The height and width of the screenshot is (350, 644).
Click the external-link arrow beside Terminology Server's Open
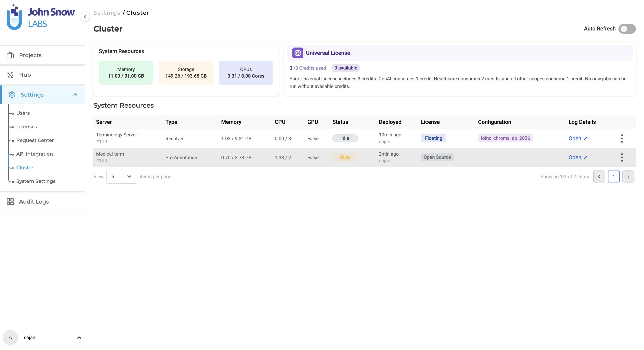[x=585, y=138]
